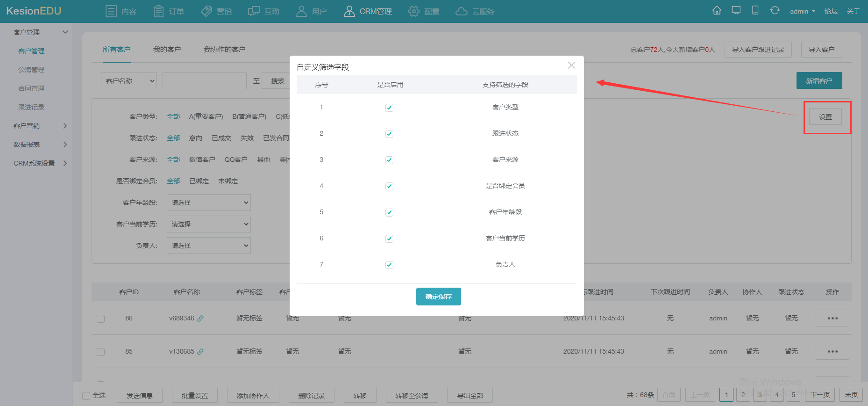Click the 导出全部 button
This screenshot has height=406, width=868.
point(470,396)
